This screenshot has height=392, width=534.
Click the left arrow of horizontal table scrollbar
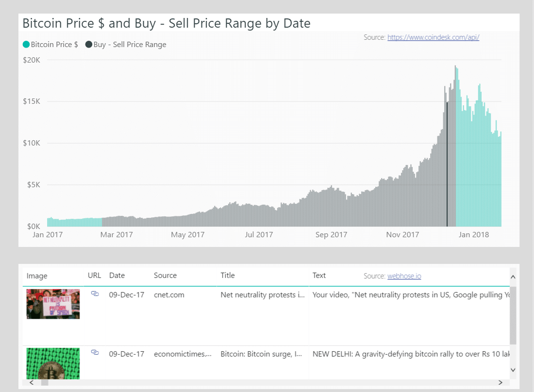(31, 382)
